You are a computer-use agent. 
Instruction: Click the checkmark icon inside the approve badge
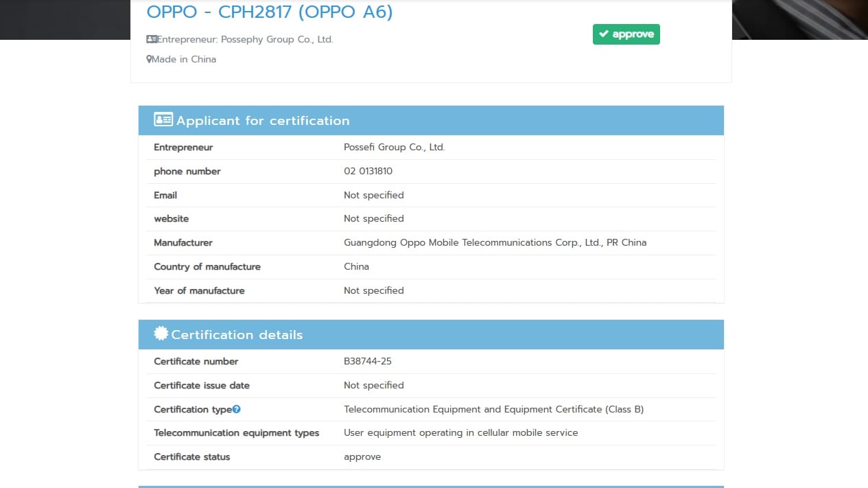point(604,34)
